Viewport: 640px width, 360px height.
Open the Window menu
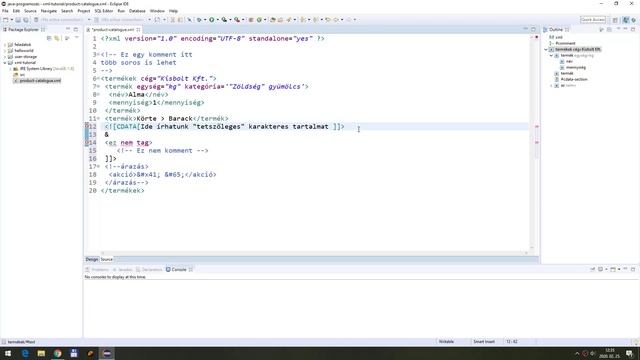click(157, 11)
